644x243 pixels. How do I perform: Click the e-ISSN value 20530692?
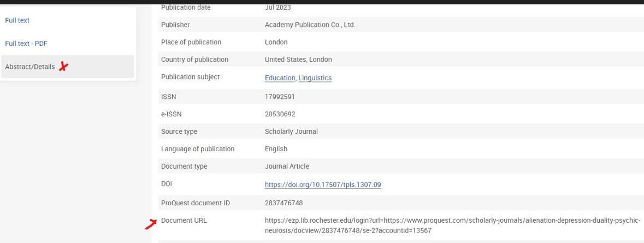click(x=280, y=114)
